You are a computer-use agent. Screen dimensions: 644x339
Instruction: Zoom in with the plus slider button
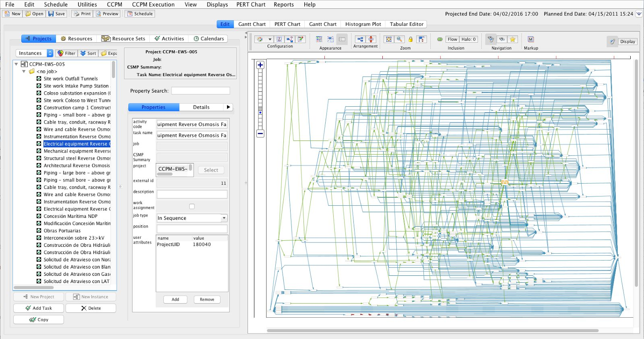click(260, 65)
